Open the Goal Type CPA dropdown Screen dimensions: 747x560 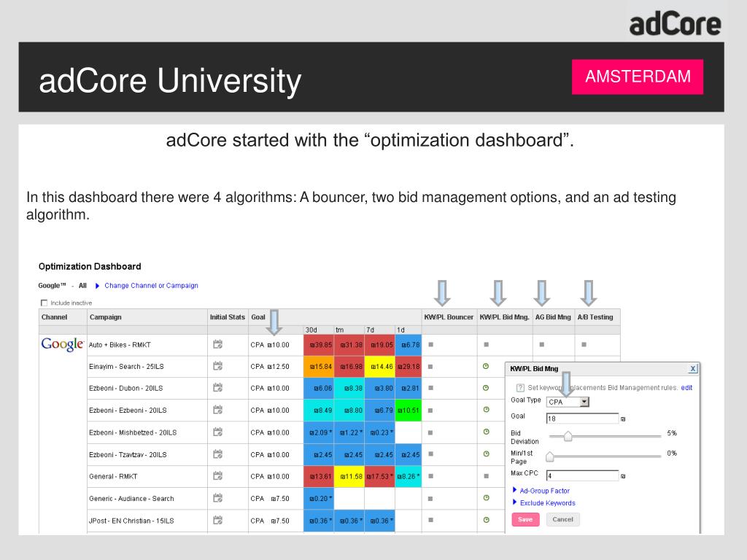pyautogui.click(x=568, y=402)
